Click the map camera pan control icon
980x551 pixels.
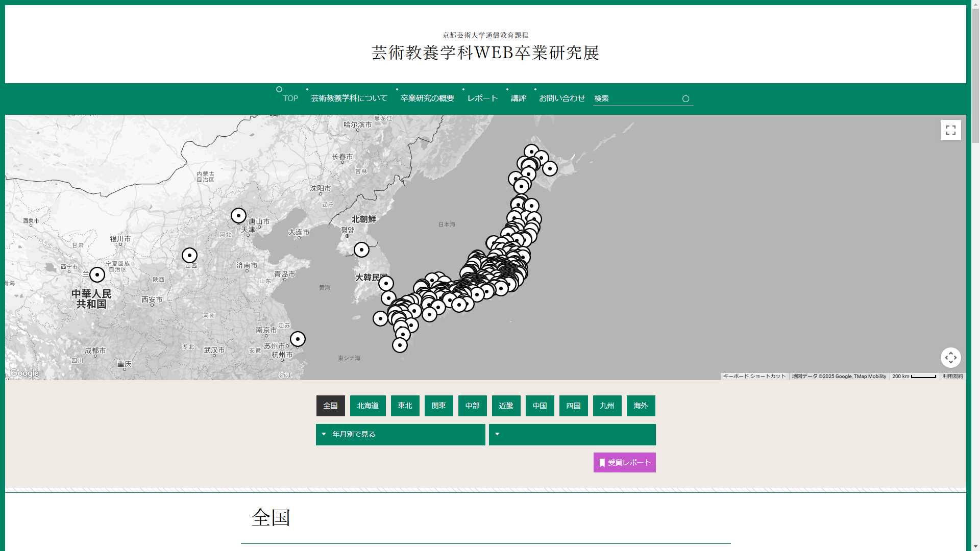(x=950, y=358)
